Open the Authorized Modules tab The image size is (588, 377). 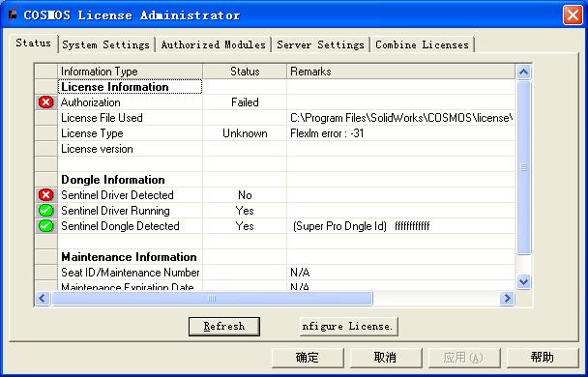pos(214,45)
